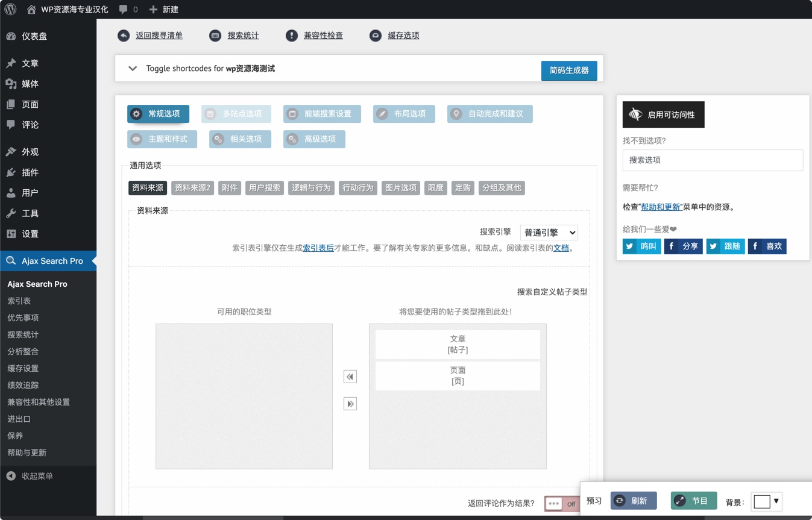Open the 搜索引擎 dropdown
This screenshot has height=520, width=812.
coord(549,233)
